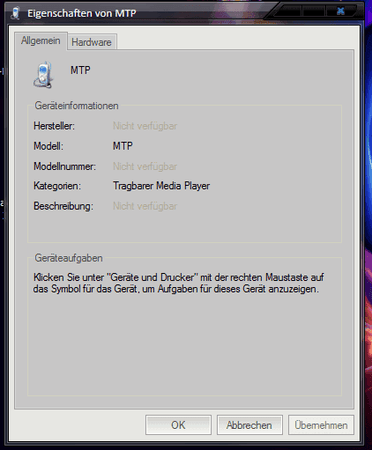Screen dimensions: 372x450
Task: Click the Abbrechen button
Action: click(x=249, y=425)
